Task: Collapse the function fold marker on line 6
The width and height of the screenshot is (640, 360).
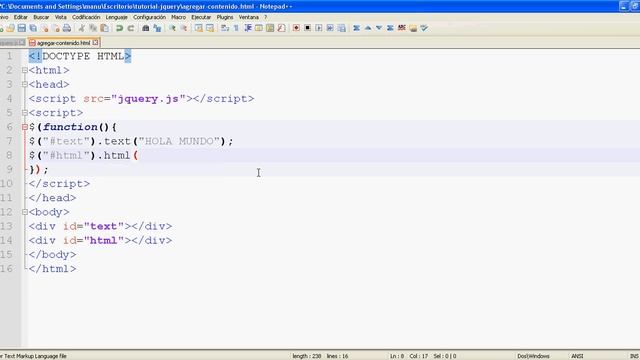Action: tap(24, 127)
